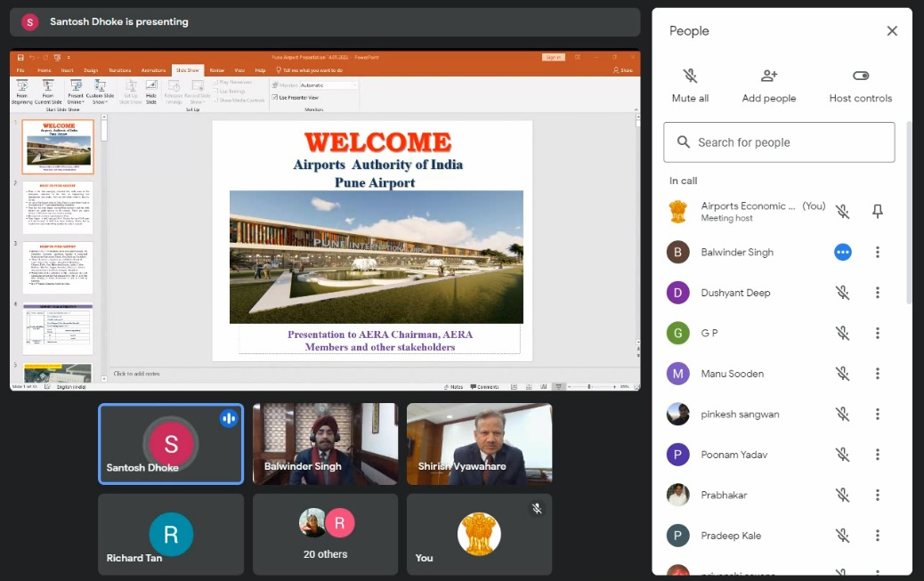Viewport: 924px width, 581px height.
Task: Switch to the Design ribbon tab
Action: click(91, 69)
